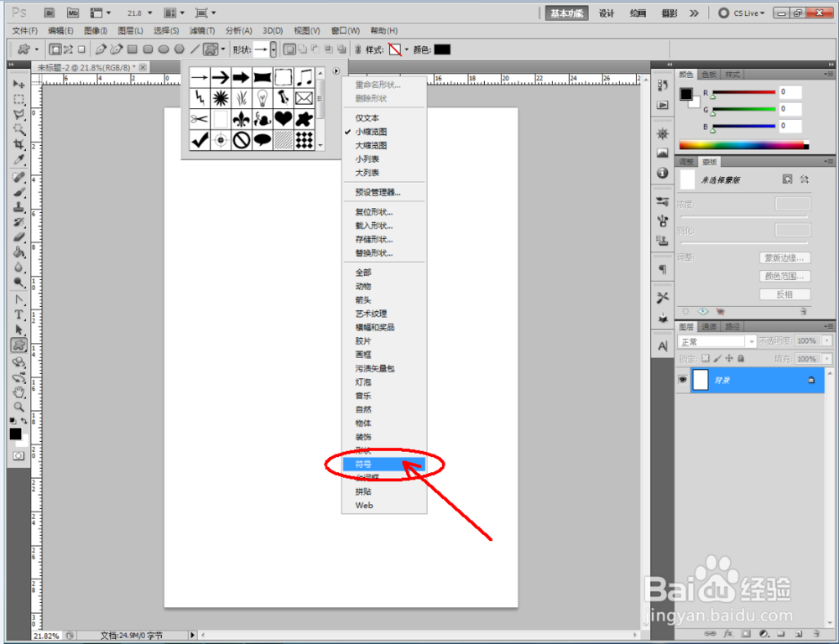The width and height of the screenshot is (839, 644).
Task: Select the Eraser tool
Action: pos(18,236)
